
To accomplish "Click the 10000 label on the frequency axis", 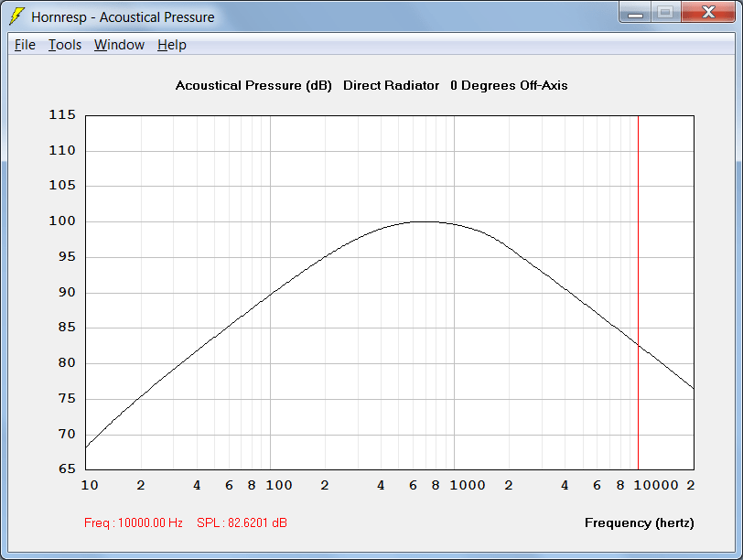I will (x=656, y=485).
